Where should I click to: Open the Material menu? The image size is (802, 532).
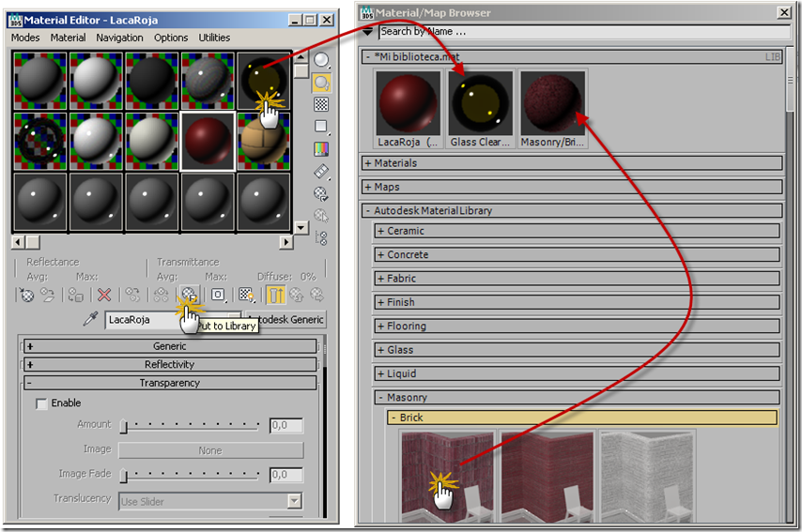68,38
